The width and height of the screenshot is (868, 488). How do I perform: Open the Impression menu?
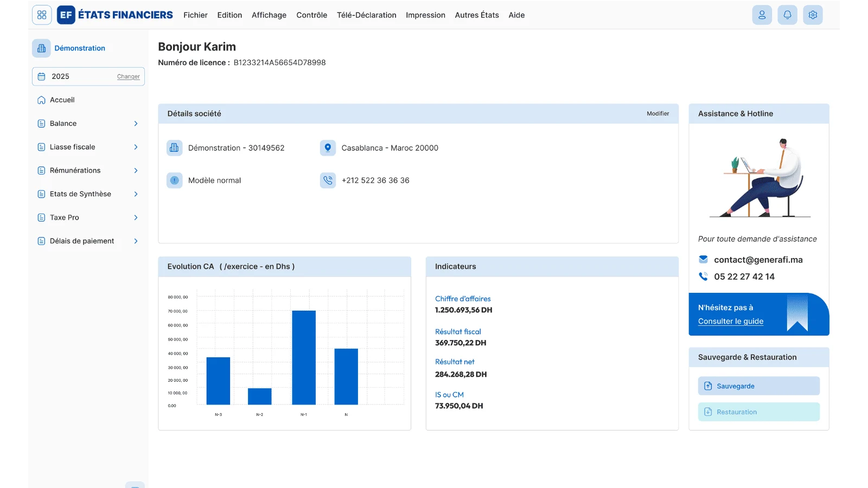coord(425,15)
